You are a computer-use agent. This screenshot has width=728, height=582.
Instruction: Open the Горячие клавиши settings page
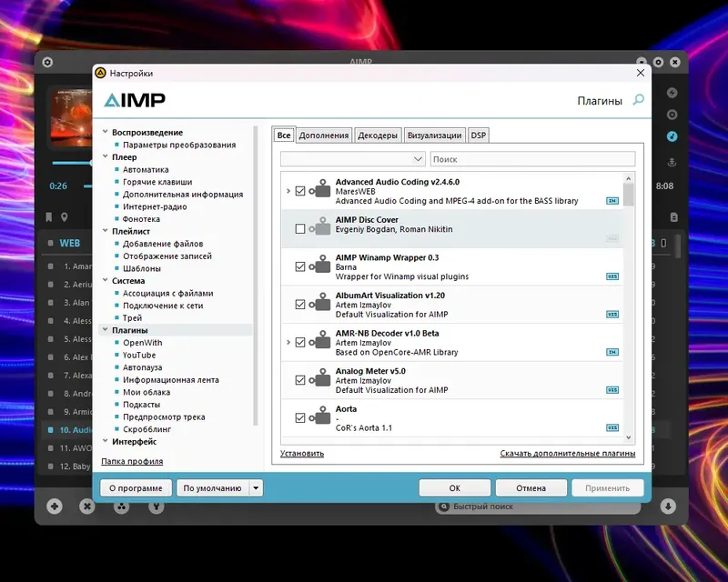click(157, 182)
